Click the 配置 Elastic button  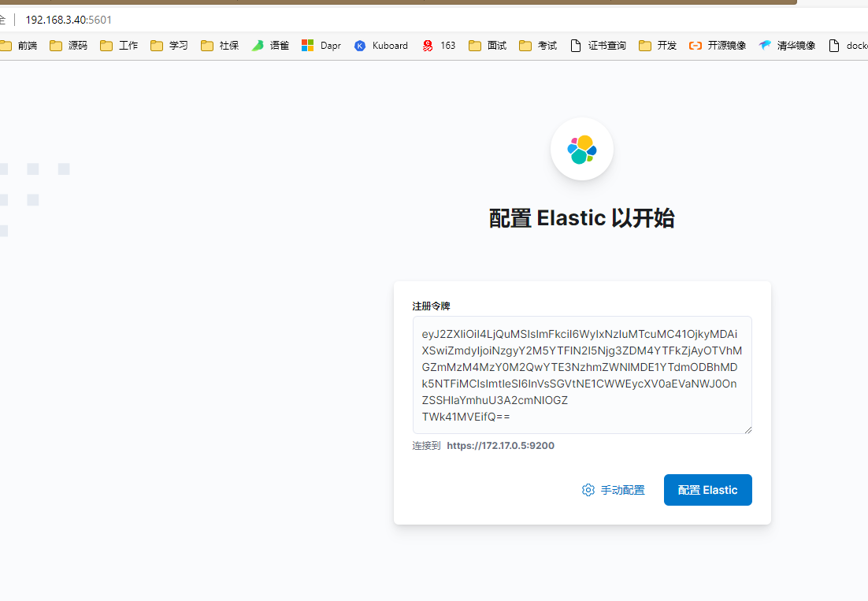tap(707, 490)
